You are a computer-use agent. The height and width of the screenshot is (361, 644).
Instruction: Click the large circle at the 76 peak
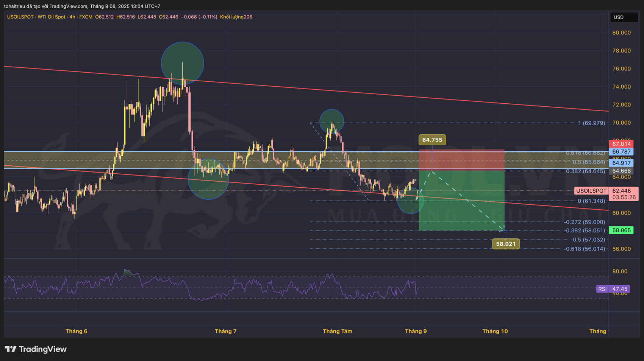(x=182, y=63)
